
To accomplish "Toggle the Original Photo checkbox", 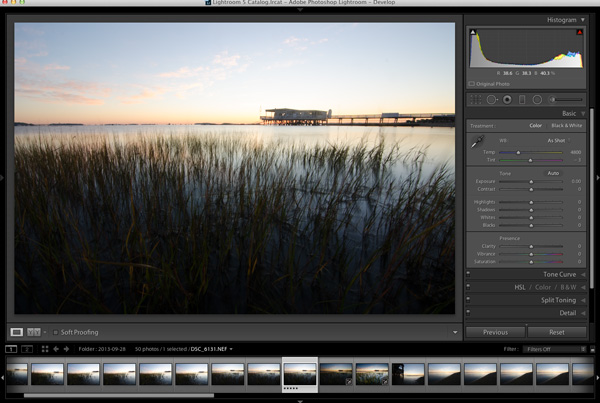I will pyautogui.click(x=472, y=84).
